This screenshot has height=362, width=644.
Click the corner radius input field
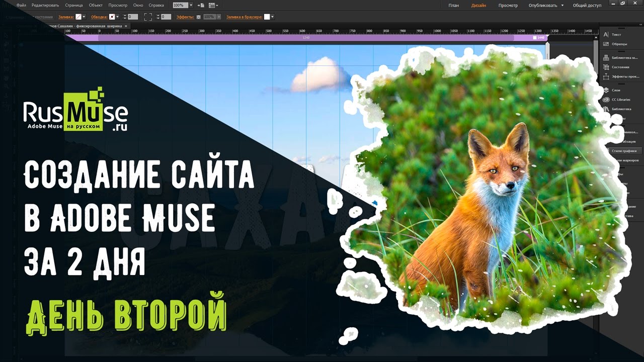click(x=166, y=17)
